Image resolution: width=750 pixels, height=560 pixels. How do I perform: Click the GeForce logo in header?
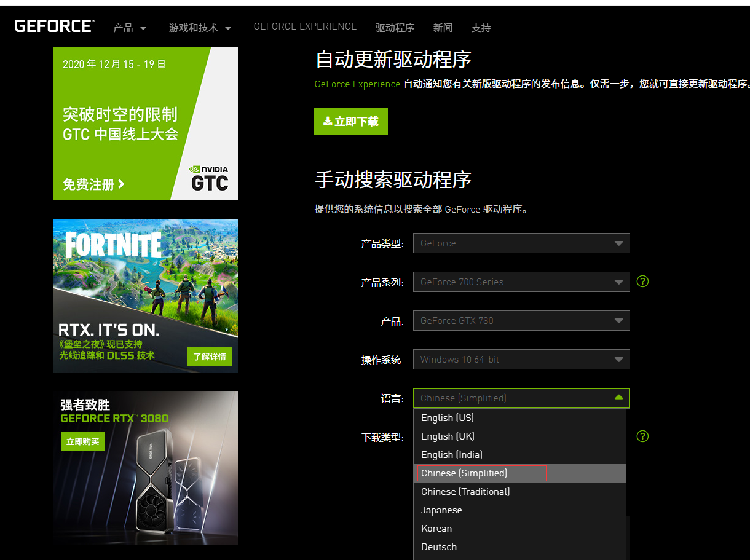(x=54, y=26)
